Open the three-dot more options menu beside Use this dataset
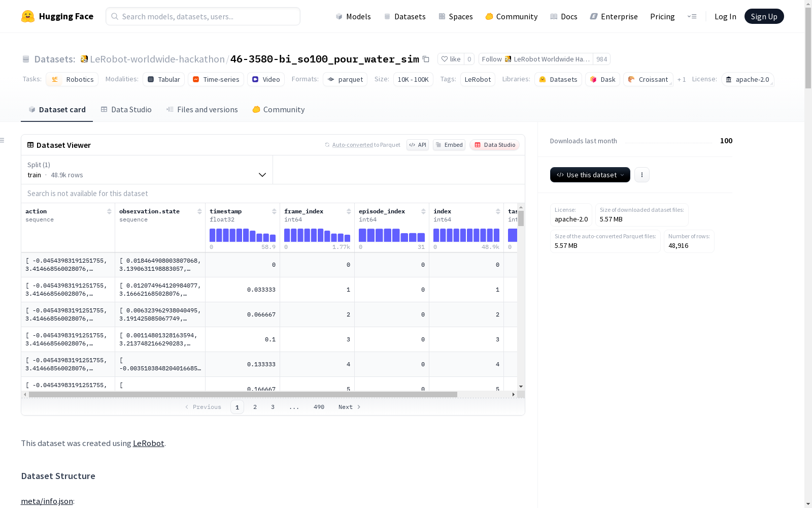Viewport: 812px width, 508px height. 642,175
